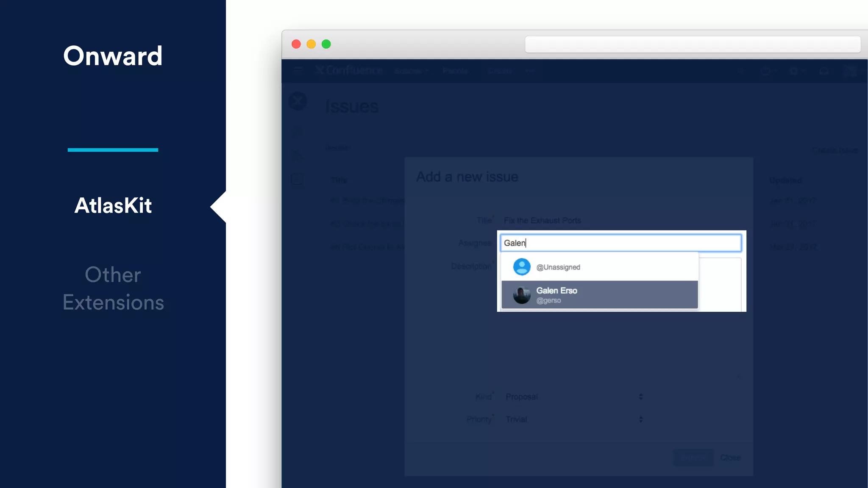Open the hamburger menu in Confluence header
This screenshot has height=488, width=868.
click(x=298, y=71)
